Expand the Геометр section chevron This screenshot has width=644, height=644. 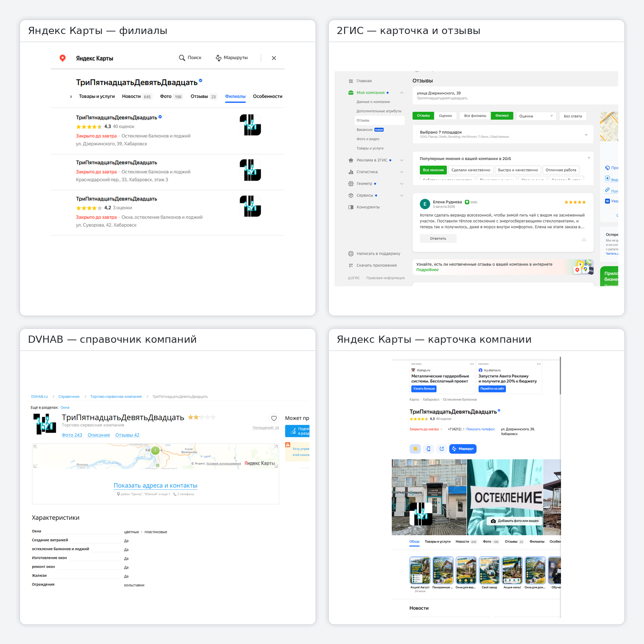402,184
